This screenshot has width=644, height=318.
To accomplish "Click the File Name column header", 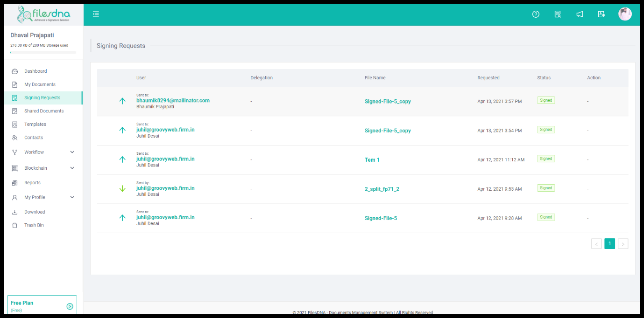I will click(375, 78).
